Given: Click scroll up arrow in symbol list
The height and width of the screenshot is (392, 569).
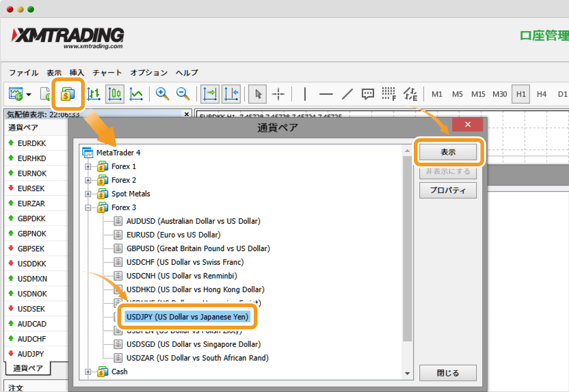Looking at the screenshot, I should point(407,150).
